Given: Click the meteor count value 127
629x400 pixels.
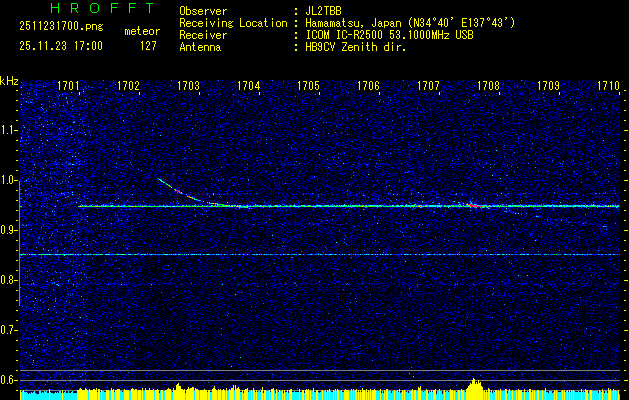Looking at the screenshot, I should [x=148, y=46].
